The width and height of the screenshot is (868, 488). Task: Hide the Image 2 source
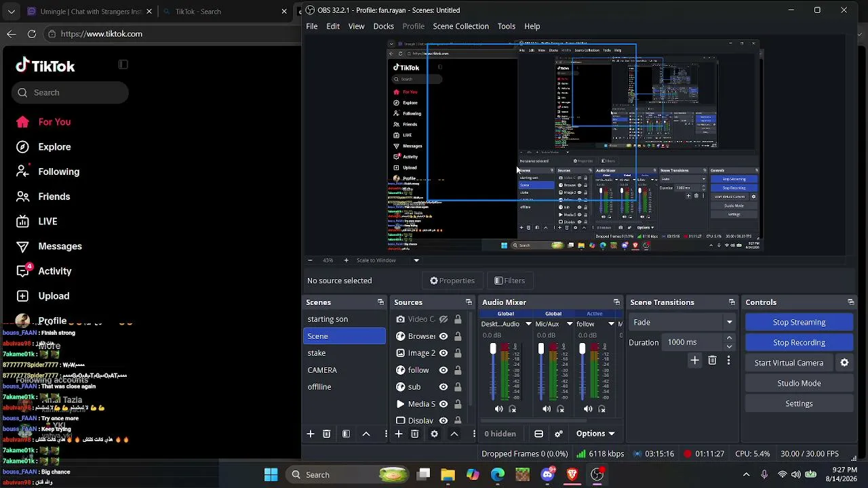point(443,353)
